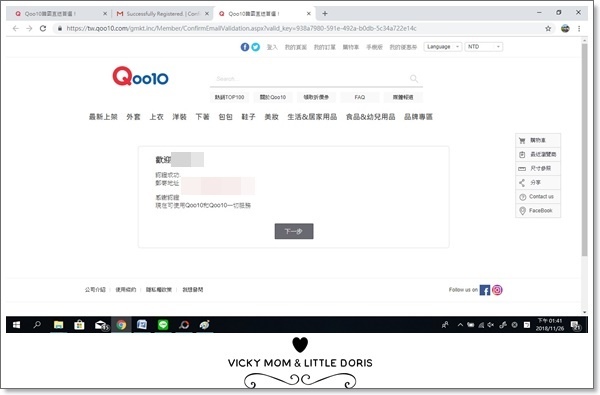This screenshot has width=600, height=395.
Task: Open Microsoft Store from taskbar
Action: pos(79,325)
